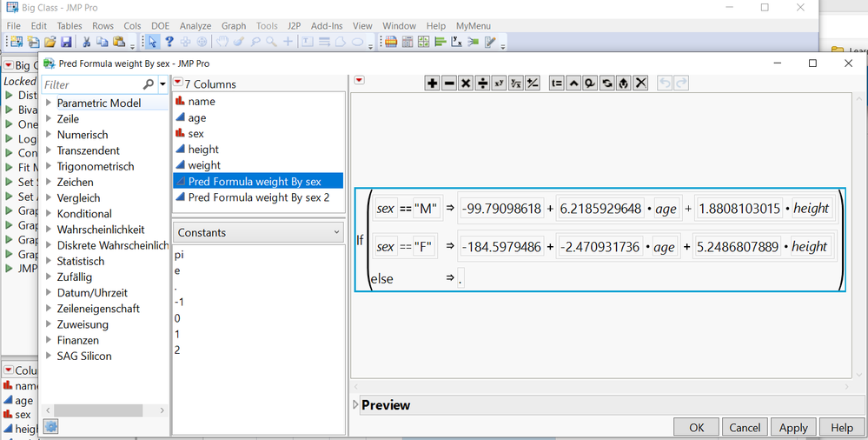Select constant pi from the list

coord(179,255)
